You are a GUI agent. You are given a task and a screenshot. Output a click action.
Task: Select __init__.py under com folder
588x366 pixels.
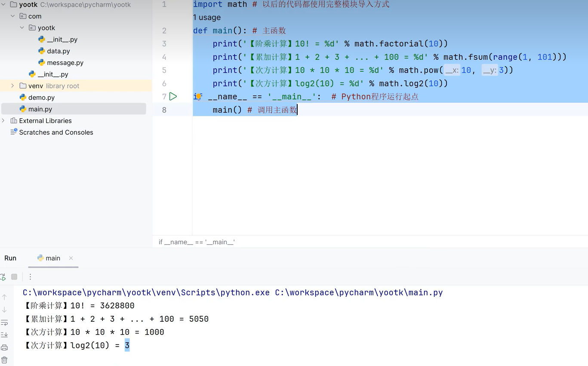point(48,74)
